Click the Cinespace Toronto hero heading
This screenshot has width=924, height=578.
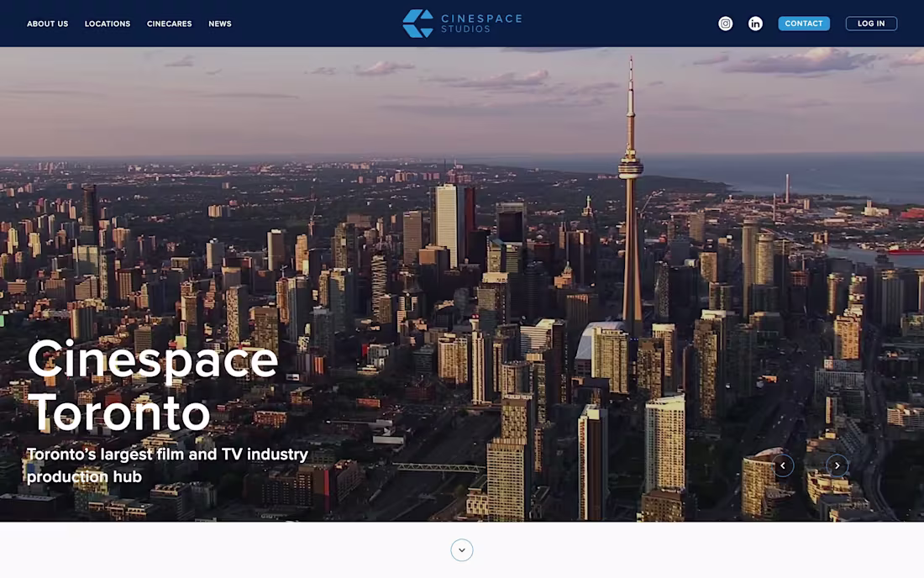tap(153, 386)
